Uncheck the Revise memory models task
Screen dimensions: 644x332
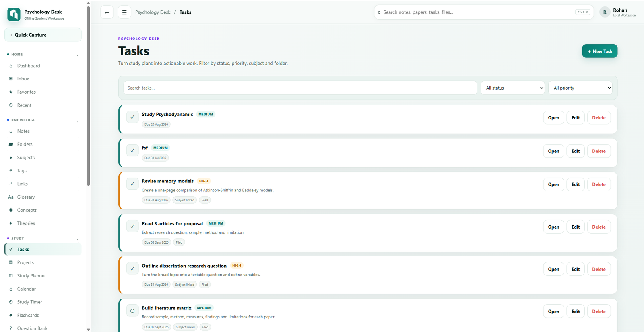[132, 184]
